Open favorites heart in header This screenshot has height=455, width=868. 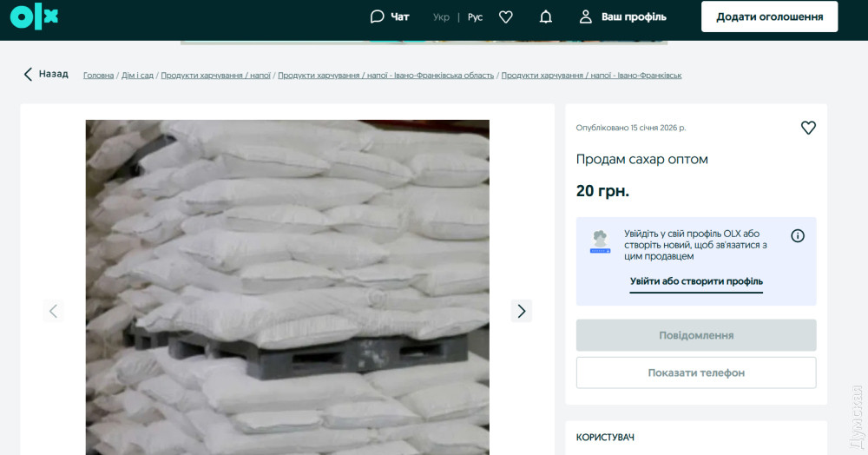click(506, 16)
